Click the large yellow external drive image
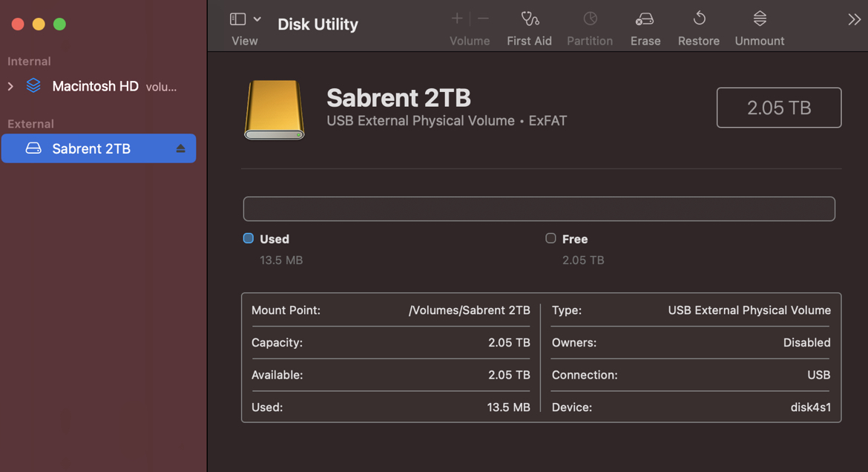The width and height of the screenshot is (868, 472). tap(274, 110)
